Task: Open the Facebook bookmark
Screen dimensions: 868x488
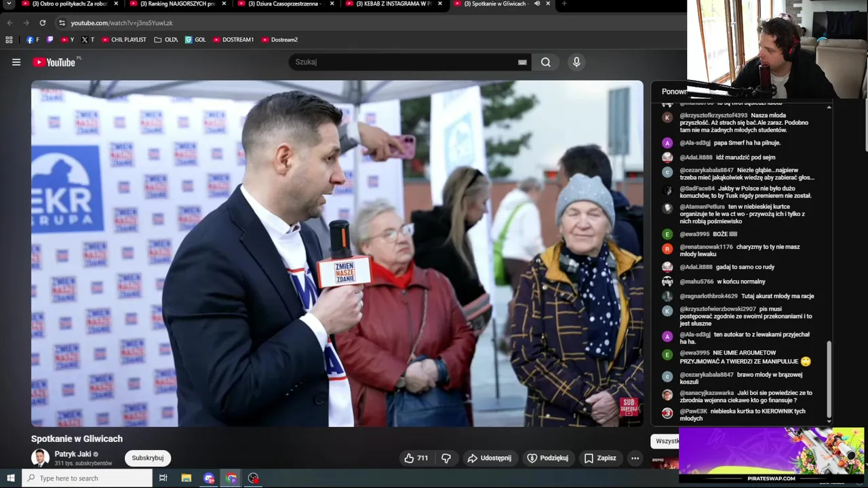Action: 33,39
